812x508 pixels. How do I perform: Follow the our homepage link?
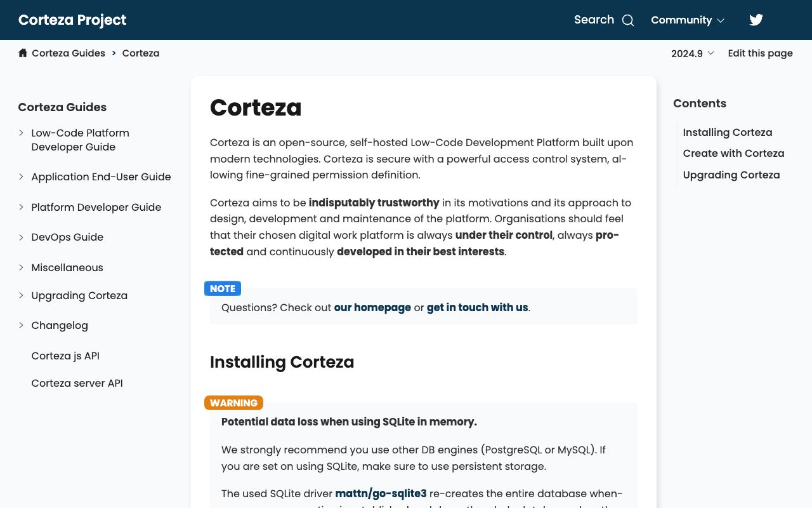pos(372,307)
